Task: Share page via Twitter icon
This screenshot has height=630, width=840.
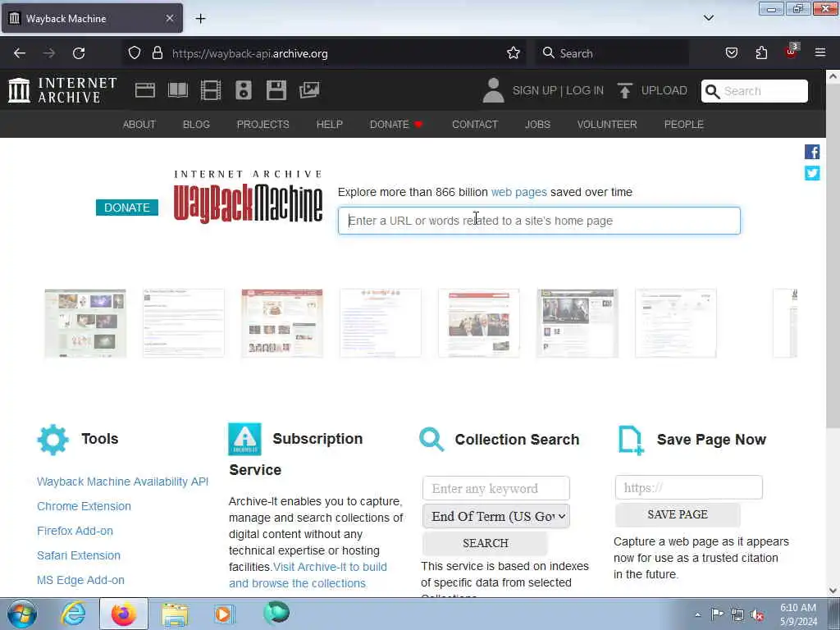Action: pos(812,173)
